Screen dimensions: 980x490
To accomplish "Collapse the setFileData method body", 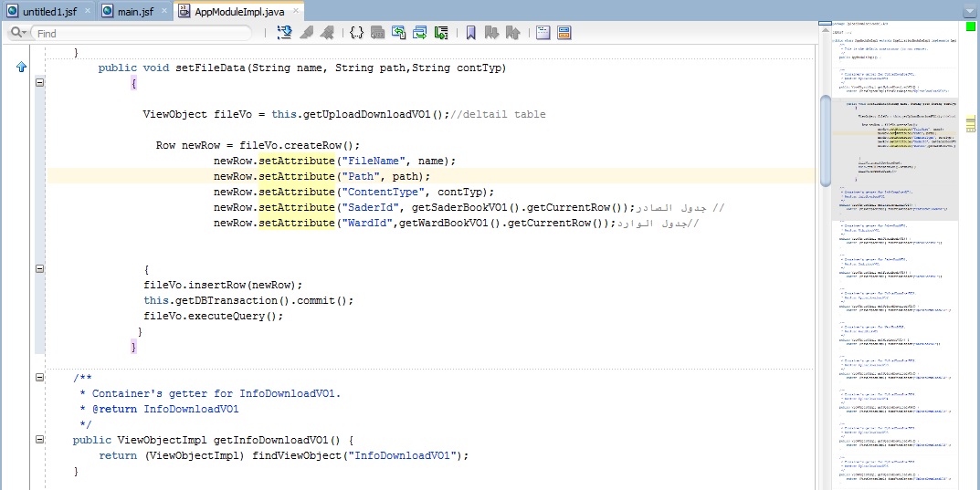I will (39, 83).
